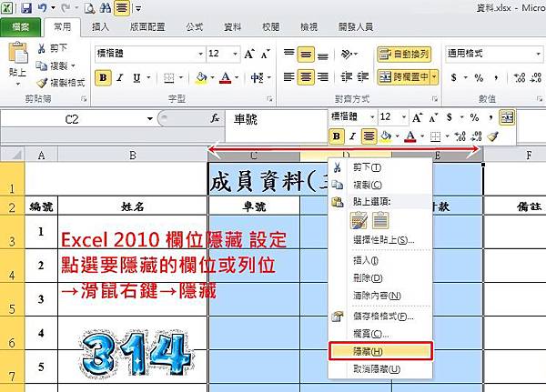The height and width of the screenshot is (392, 546).
Task: Open Find binoculars icon in quick access toolbar
Action: coord(106,7)
